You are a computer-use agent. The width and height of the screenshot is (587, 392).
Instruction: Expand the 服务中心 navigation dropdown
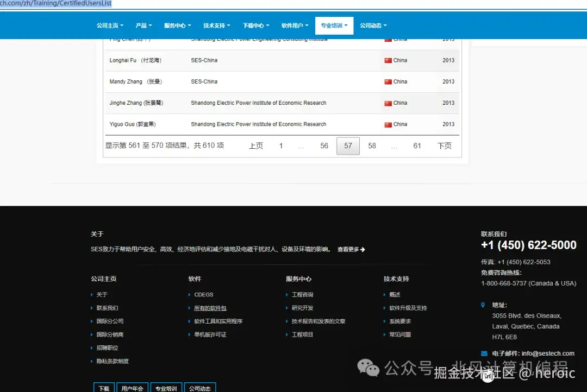coord(177,26)
